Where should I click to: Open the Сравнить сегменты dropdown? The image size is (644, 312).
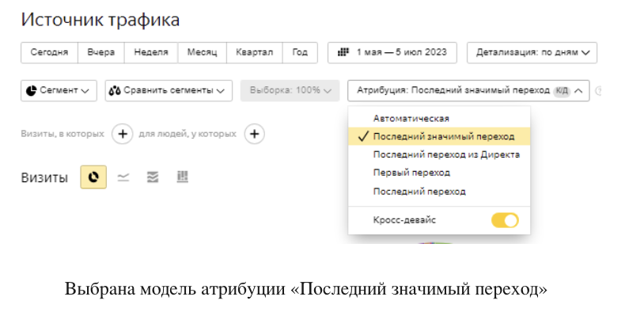[x=169, y=90]
